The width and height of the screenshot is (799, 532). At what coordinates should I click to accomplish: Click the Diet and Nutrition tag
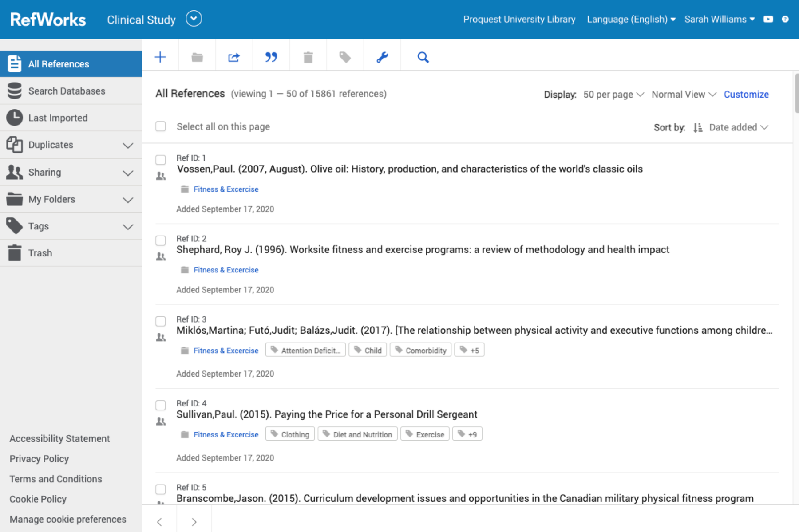358,434
